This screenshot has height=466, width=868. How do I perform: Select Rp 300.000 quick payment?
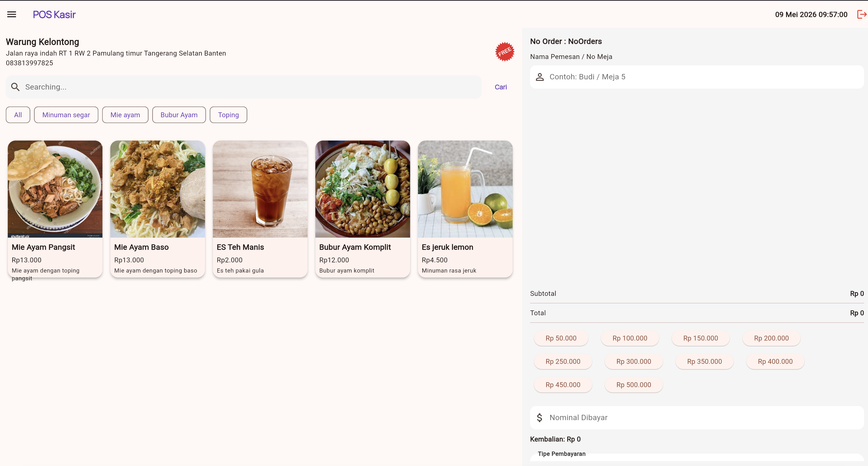[634, 361]
